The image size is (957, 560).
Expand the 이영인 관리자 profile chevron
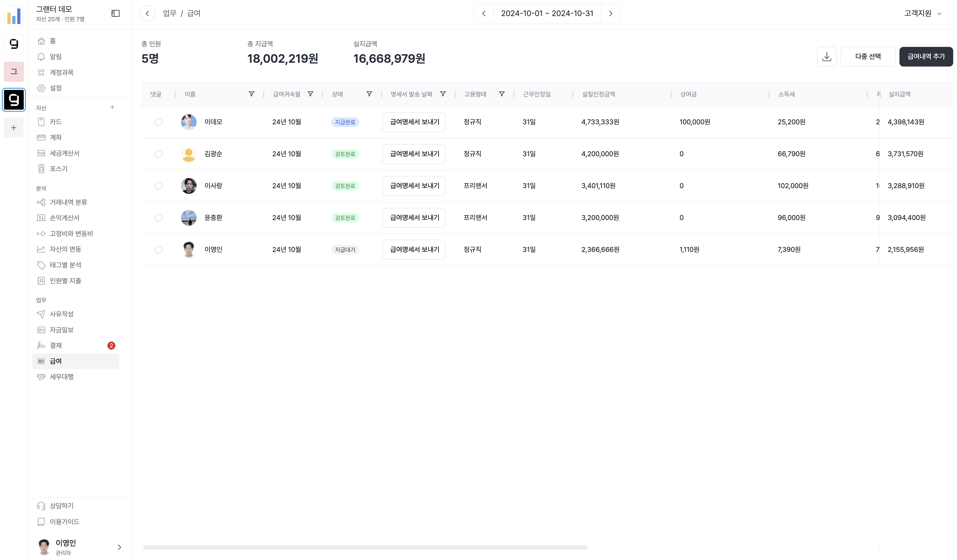click(x=119, y=547)
